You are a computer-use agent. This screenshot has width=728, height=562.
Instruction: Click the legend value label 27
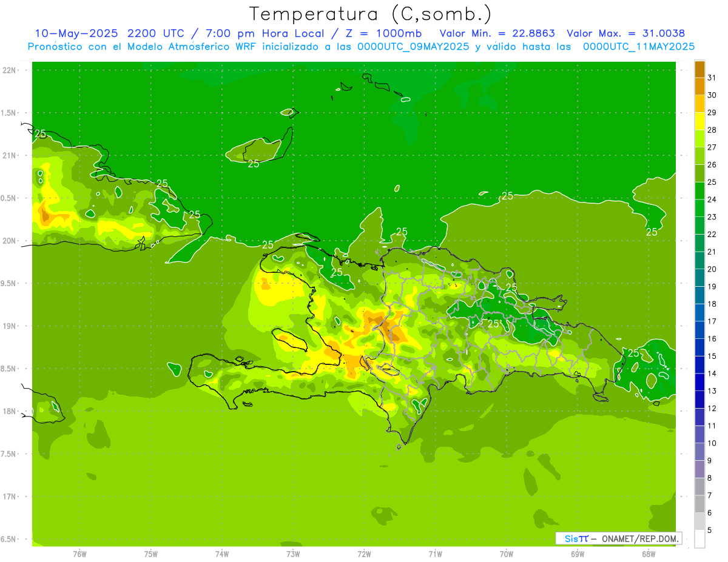pyautogui.click(x=712, y=147)
